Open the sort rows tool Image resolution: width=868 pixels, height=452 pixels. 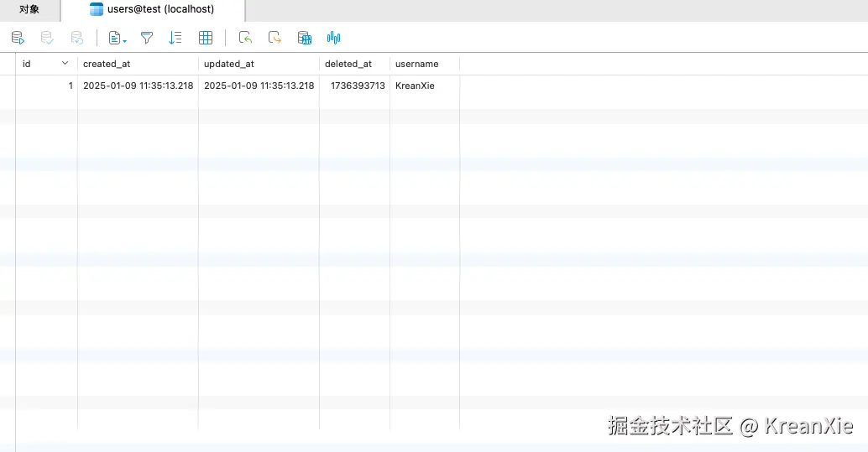175,38
